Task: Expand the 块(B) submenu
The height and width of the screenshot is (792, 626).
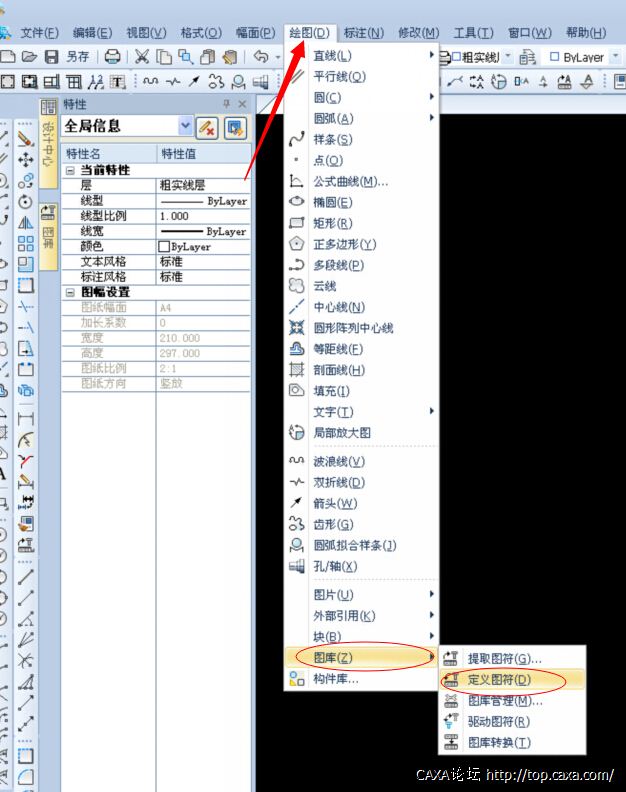Action: click(362, 636)
